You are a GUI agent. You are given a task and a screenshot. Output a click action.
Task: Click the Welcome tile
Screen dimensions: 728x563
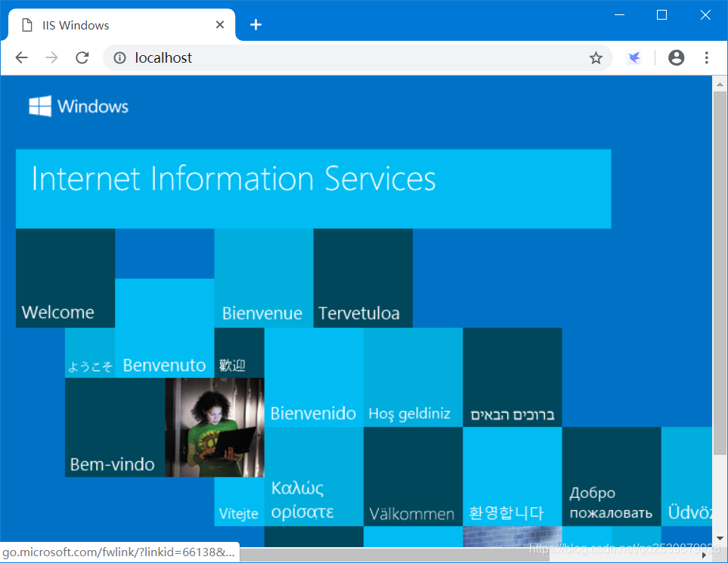[x=66, y=278]
